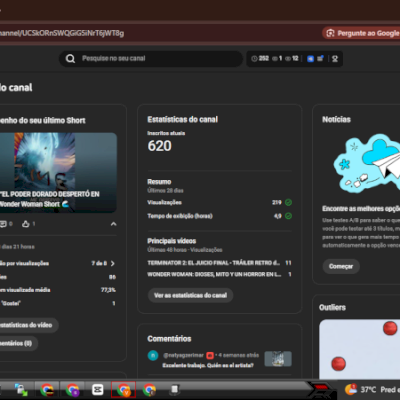This screenshot has height=400, width=400.
Task: Click the clock icon showing 252
Action: point(254,59)
